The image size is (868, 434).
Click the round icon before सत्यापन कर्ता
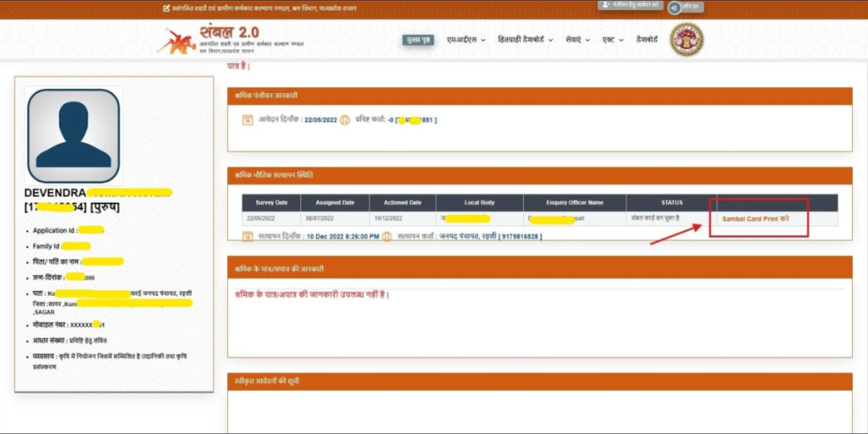(x=387, y=236)
